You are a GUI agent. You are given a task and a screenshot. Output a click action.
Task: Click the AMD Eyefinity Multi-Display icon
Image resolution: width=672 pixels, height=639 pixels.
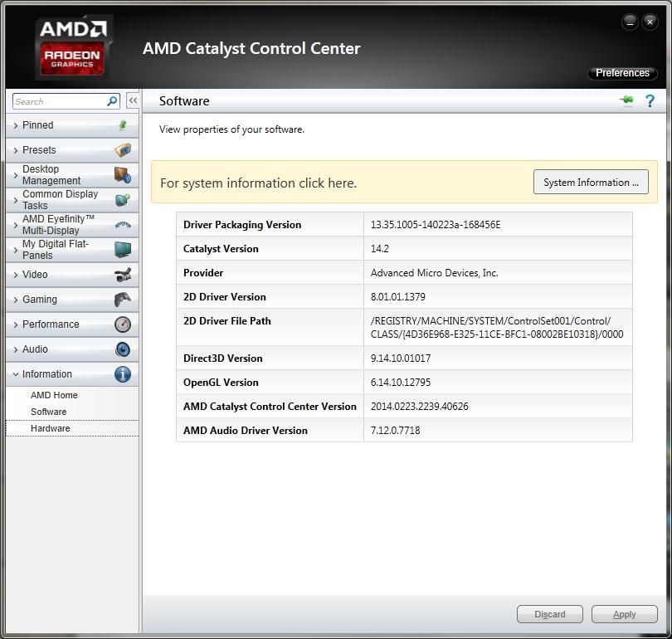click(123, 225)
